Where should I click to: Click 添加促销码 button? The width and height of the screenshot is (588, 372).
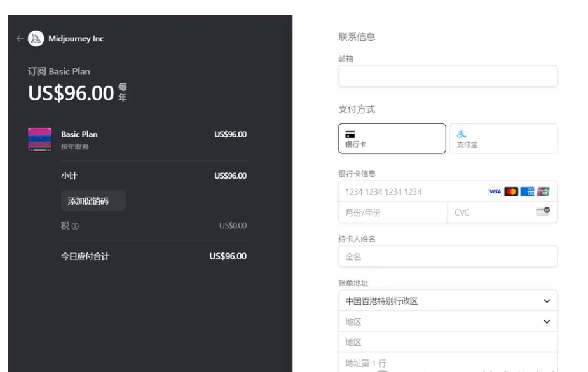pyautogui.click(x=93, y=201)
